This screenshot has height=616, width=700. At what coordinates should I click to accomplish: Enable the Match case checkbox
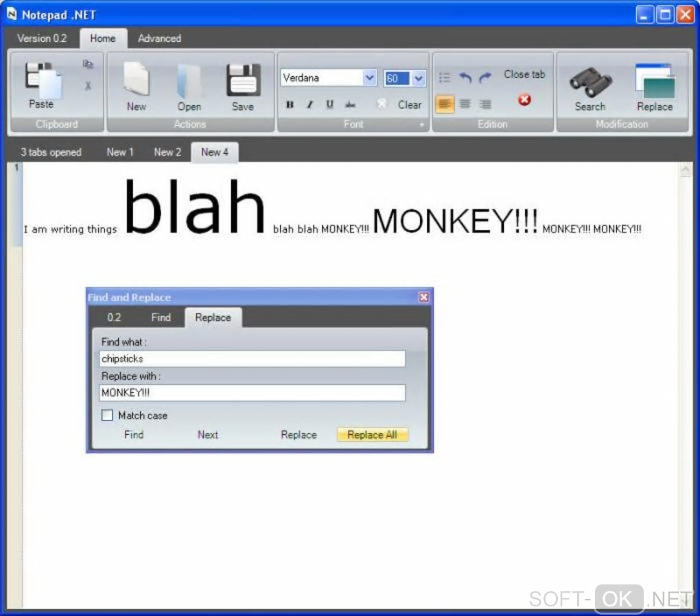[x=107, y=415]
